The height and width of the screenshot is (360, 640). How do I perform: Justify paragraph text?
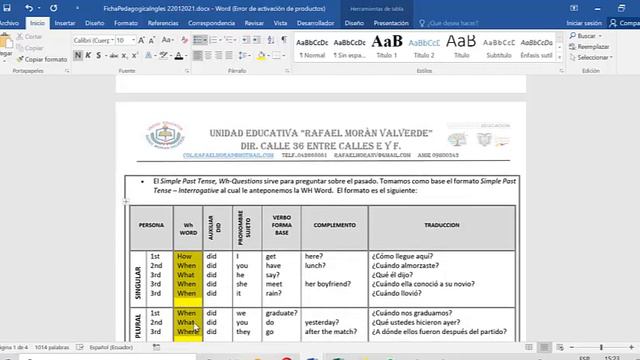click(229, 55)
